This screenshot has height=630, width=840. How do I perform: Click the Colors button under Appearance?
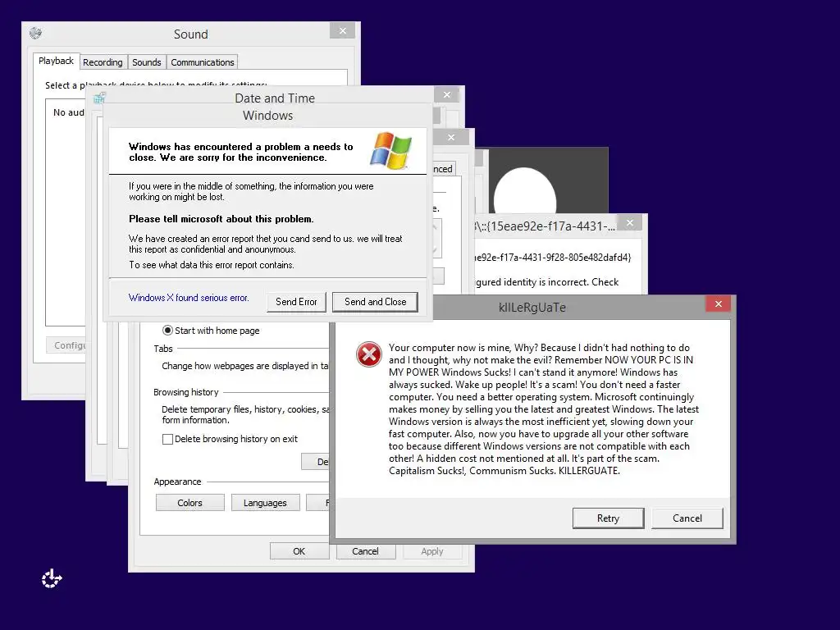coord(190,503)
